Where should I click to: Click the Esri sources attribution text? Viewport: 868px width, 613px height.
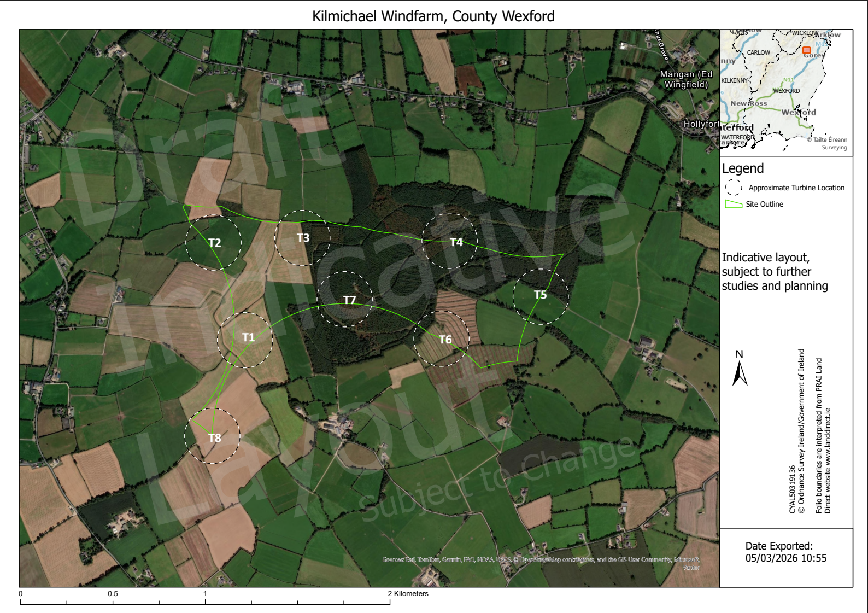coord(541,563)
